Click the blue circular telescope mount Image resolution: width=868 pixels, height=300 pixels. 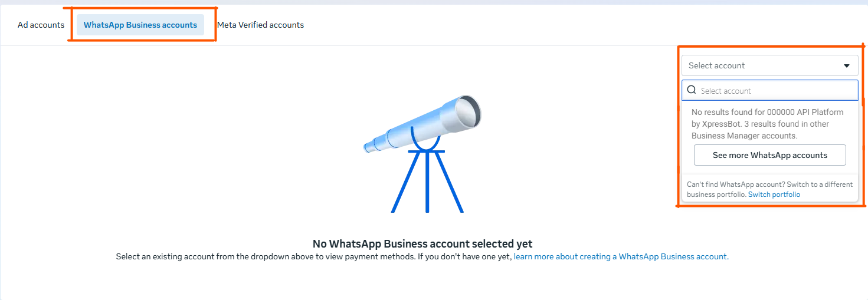point(426,143)
